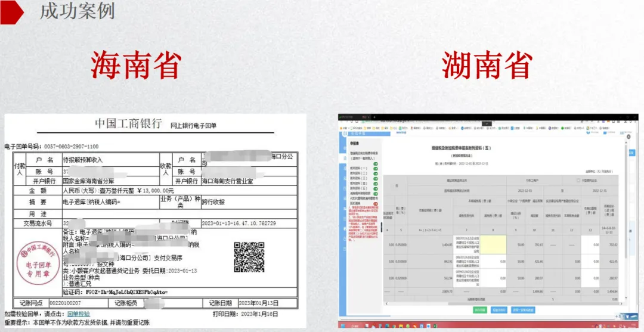Click the red 湖南省 heading
This screenshot has width=644, height=332.
488,65
